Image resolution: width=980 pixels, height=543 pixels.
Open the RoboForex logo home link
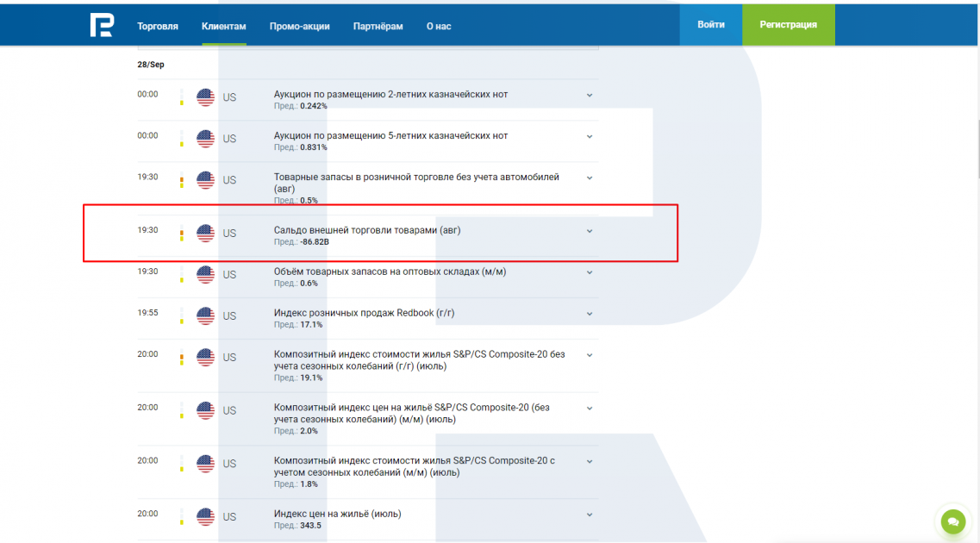point(102,25)
